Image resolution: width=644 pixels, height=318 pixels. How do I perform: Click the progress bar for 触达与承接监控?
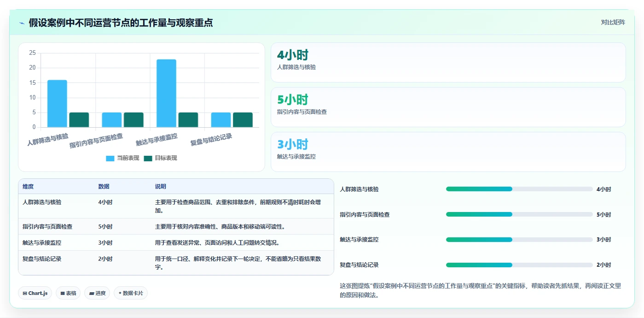pos(519,240)
